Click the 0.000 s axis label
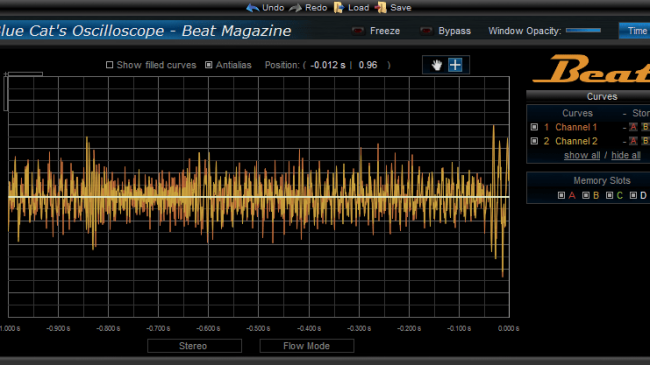 click(508, 328)
